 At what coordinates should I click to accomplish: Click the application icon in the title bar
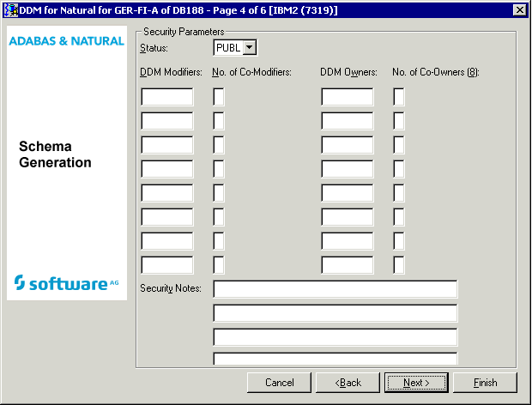click(11, 9)
